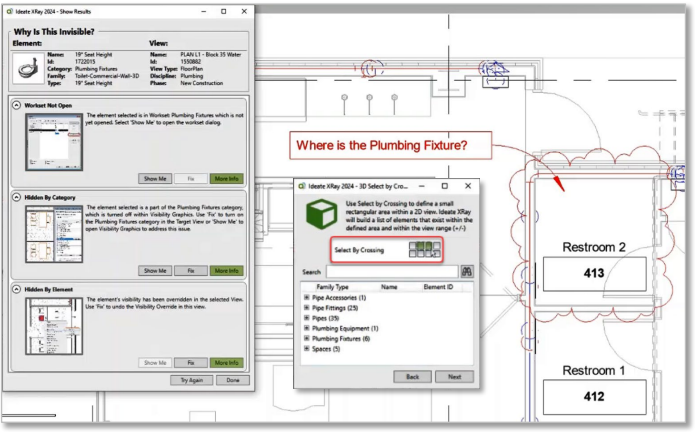The width and height of the screenshot is (695, 432).
Task: Close the 3D Select by Crossing dialog
Action: tap(468, 186)
